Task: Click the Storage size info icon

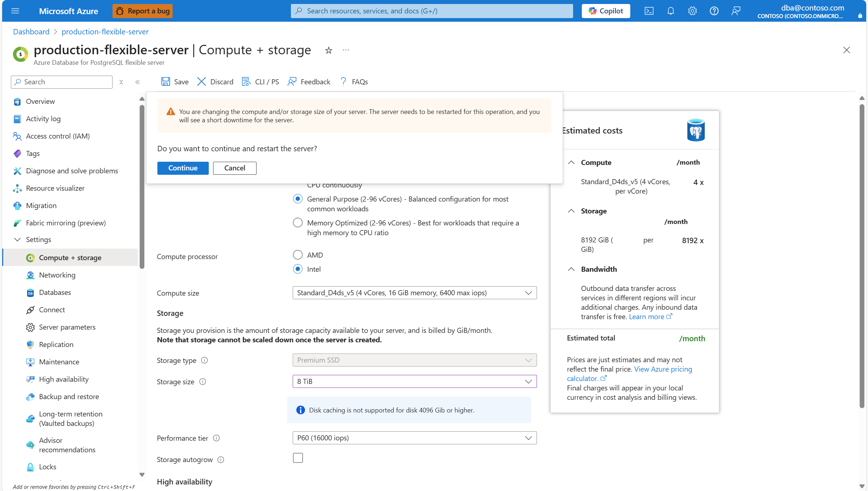Action: click(x=203, y=382)
